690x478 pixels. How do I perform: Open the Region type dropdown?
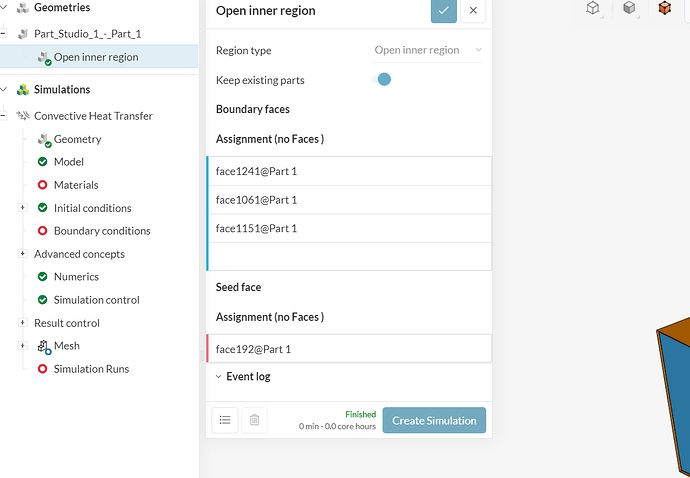point(427,50)
